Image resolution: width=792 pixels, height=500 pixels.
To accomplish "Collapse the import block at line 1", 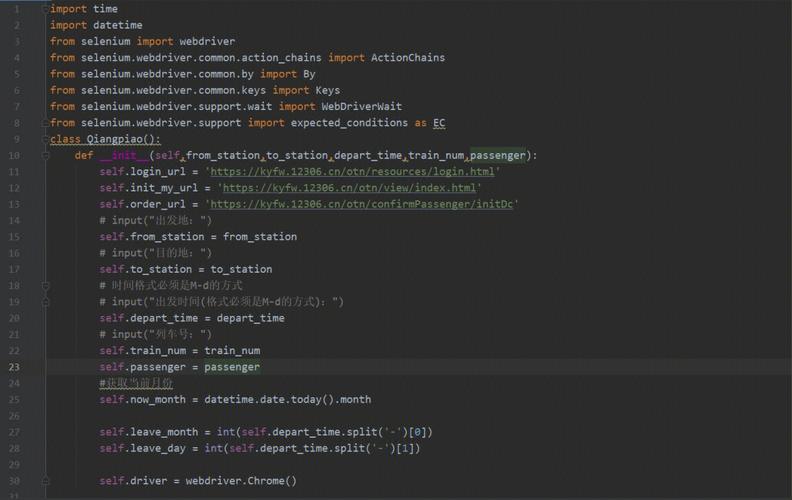I will 45,9.
